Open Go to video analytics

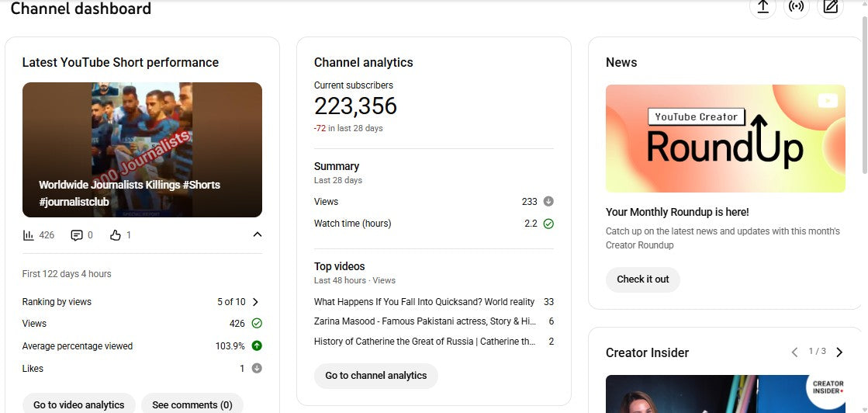[x=78, y=404]
